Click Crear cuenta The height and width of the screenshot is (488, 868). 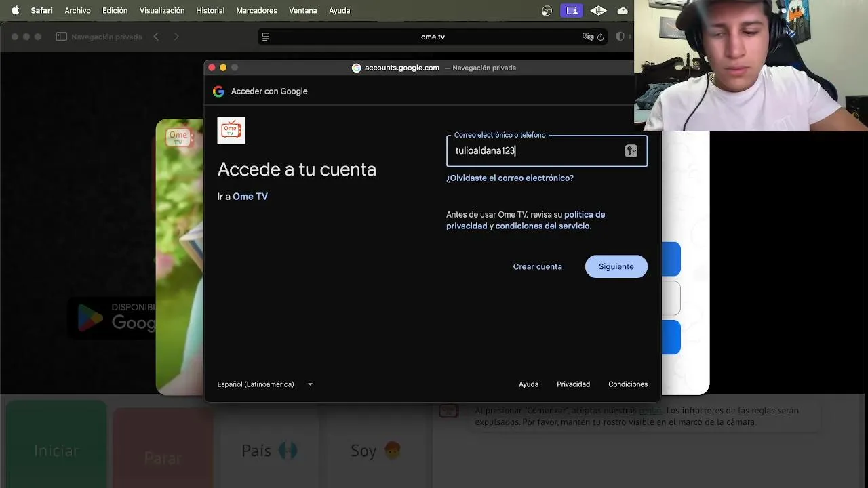point(538,266)
